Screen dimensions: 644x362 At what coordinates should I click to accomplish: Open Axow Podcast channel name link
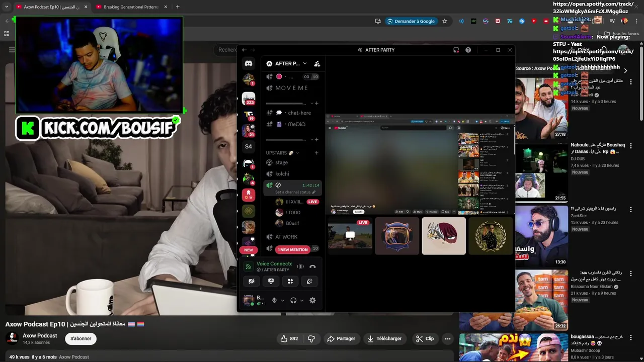click(40, 335)
